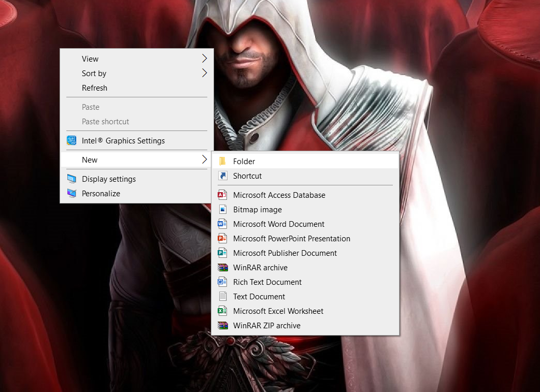Click the Microsoft Excel Worksheet icon

(x=222, y=311)
